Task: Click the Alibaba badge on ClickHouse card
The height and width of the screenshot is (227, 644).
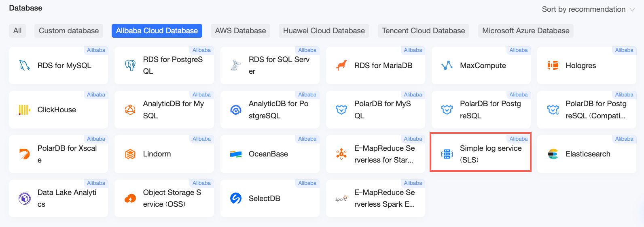Action: click(x=96, y=94)
